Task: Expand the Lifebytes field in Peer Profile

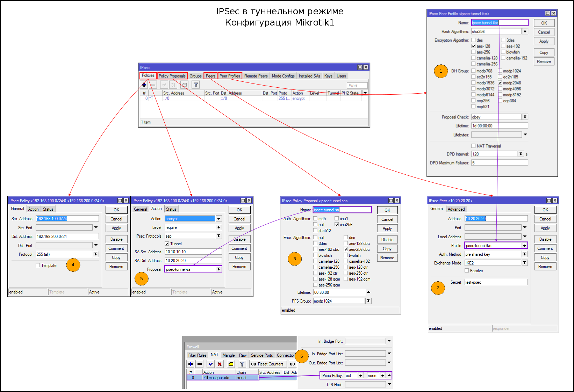Action: click(x=525, y=135)
